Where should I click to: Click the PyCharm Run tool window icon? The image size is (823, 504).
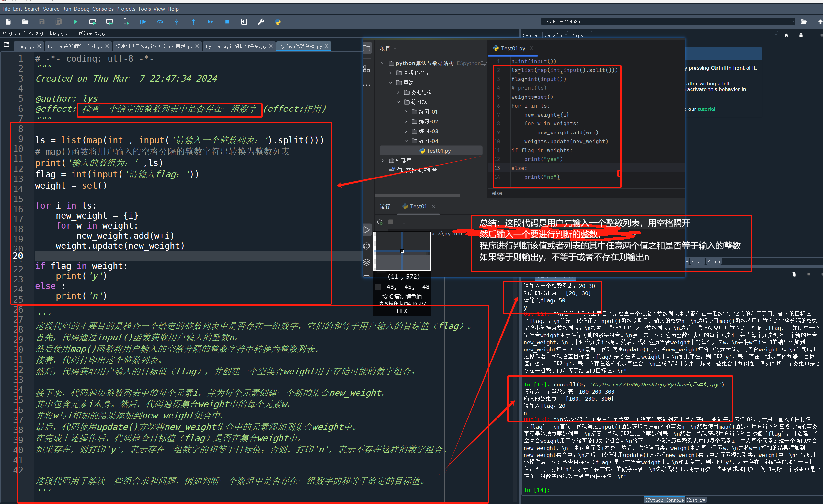point(367,230)
